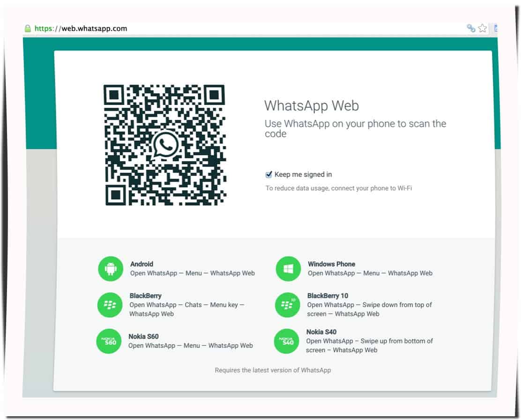
Task: Click the Nokia S40 icon
Action: coord(286,341)
